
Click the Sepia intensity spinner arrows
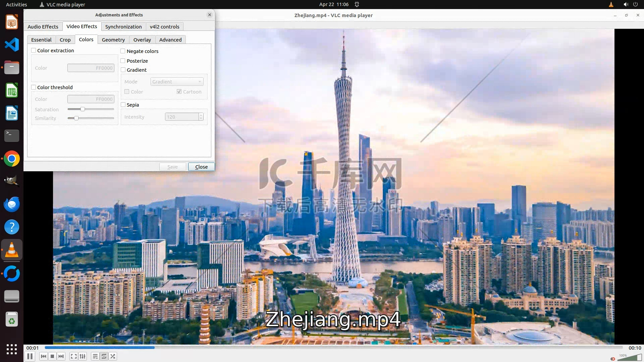(x=201, y=117)
